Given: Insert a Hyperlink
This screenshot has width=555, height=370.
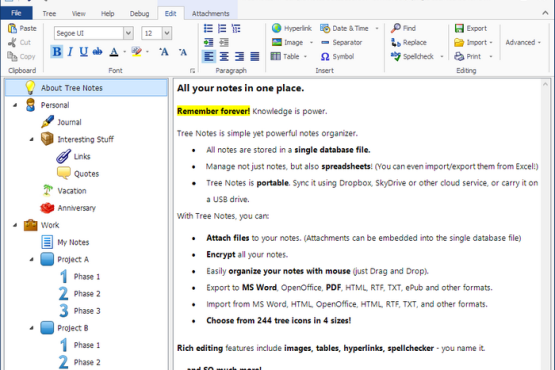Looking at the screenshot, I should point(292,28).
